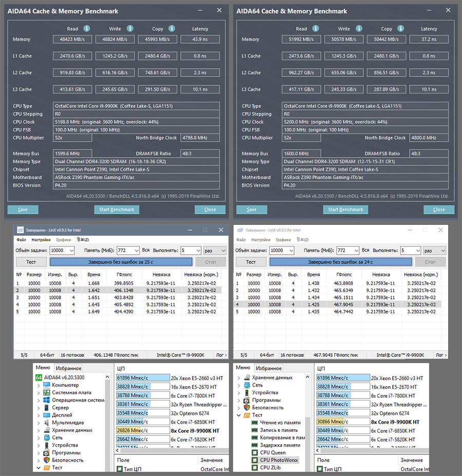The height and width of the screenshot is (476, 462).
Task: Open Настройки menu in right LinX window
Action: pyautogui.click(x=261, y=239)
